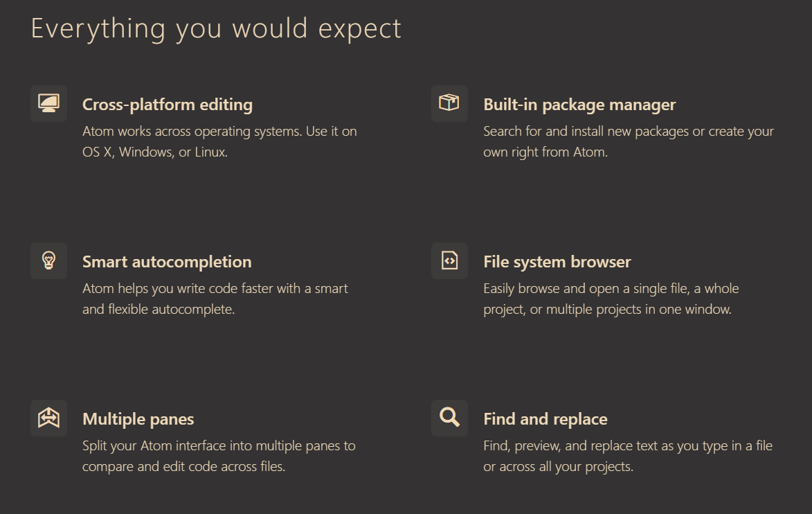Click the Find and replace heading
This screenshot has width=812, height=514.
pyautogui.click(x=545, y=418)
